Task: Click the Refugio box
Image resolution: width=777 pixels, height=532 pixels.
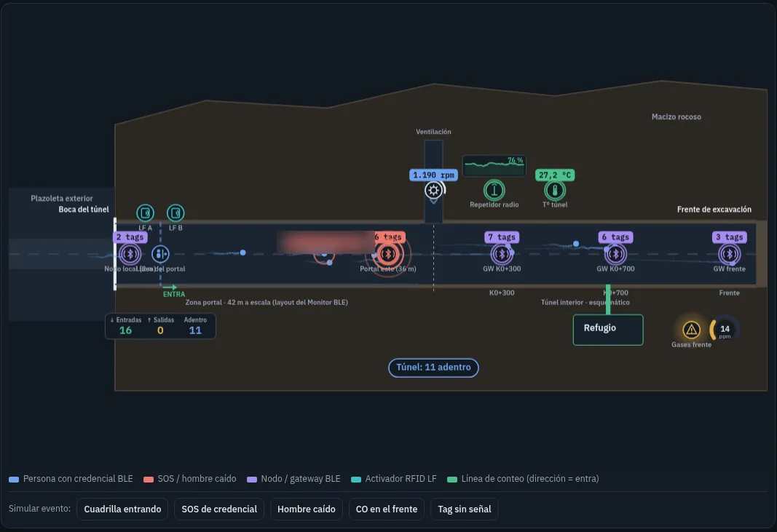Action: point(608,330)
